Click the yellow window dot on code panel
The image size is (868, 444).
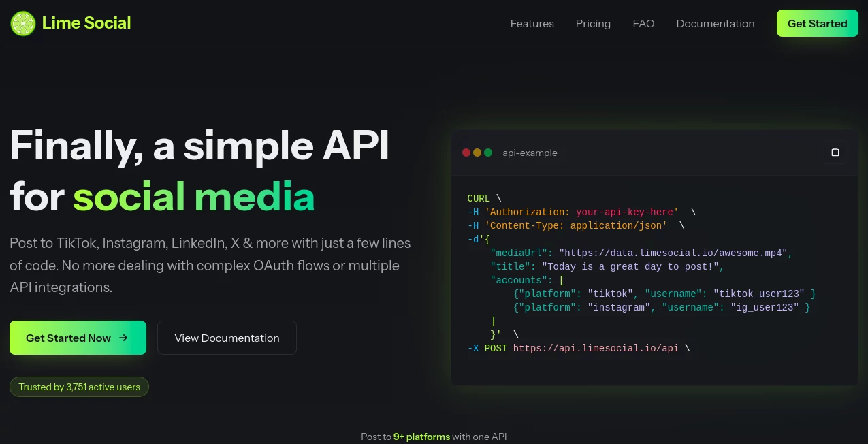click(477, 153)
